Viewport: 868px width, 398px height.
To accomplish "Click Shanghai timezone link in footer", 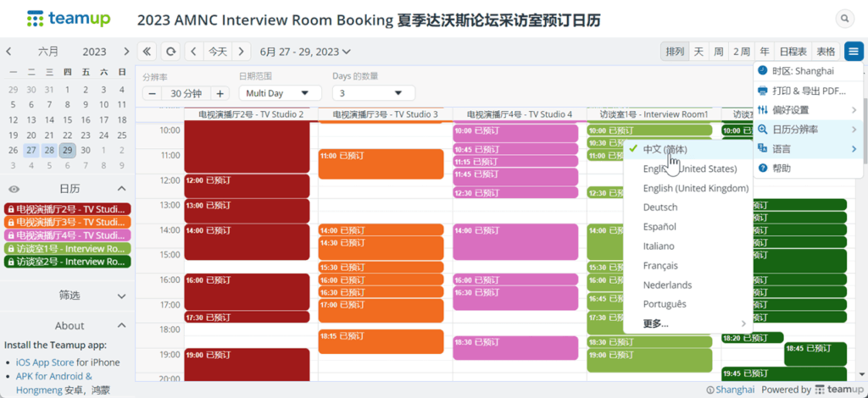I will [x=735, y=390].
